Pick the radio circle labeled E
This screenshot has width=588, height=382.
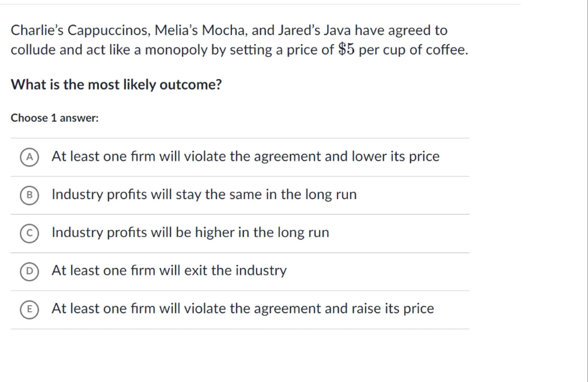coord(29,309)
